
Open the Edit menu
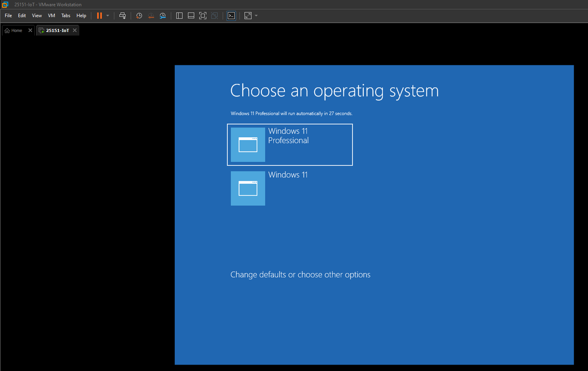click(x=22, y=15)
